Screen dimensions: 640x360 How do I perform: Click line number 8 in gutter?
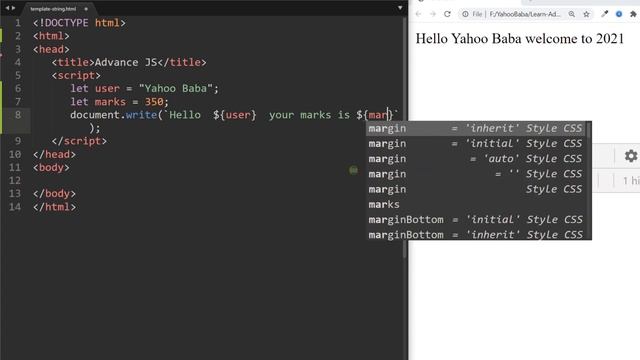[x=18, y=115]
